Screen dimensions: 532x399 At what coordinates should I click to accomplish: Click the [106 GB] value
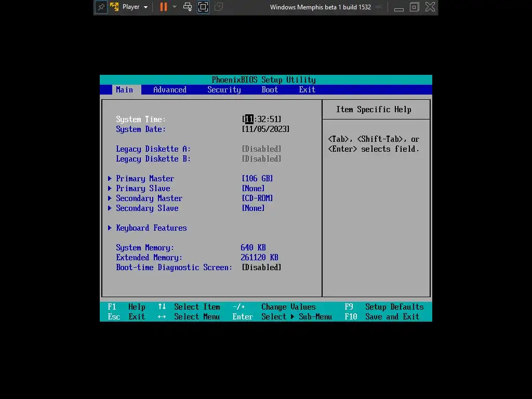[x=257, y=179]
